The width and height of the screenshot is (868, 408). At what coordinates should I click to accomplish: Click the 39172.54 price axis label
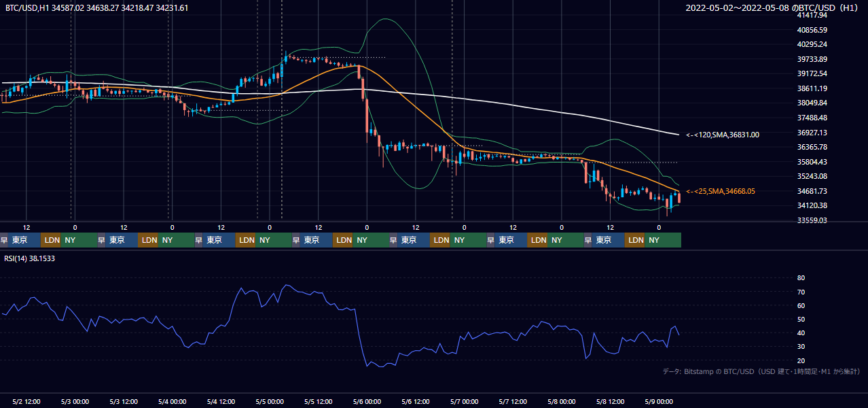tap(812, 73)
